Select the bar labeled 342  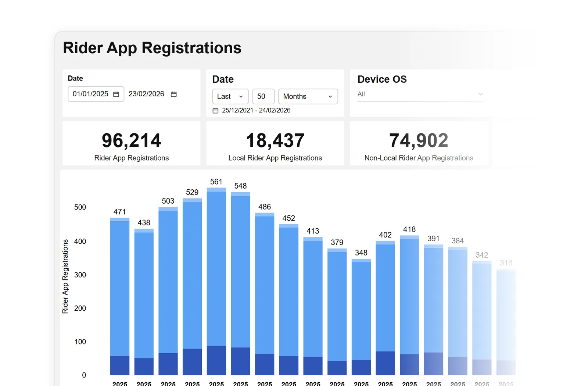tap(482, 318)
